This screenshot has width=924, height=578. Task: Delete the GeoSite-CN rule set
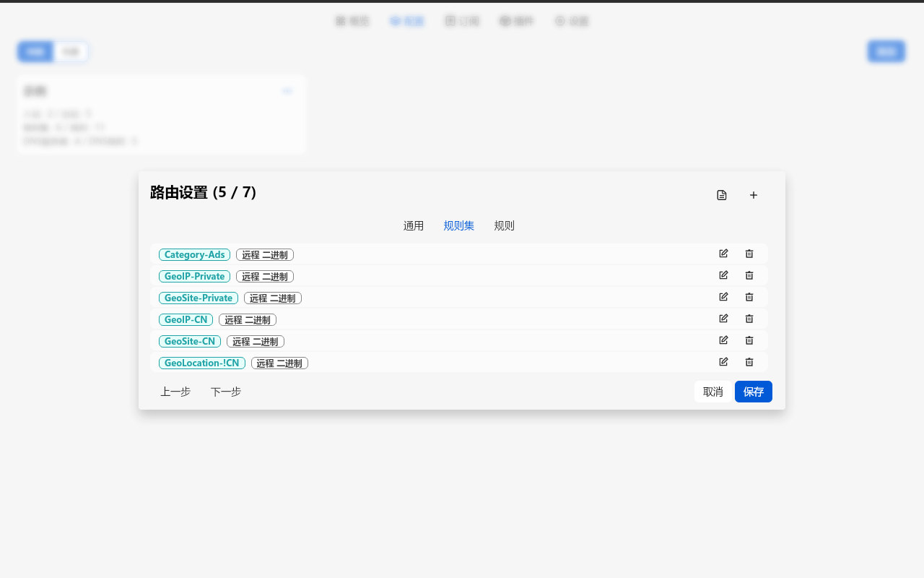point(749,340)
